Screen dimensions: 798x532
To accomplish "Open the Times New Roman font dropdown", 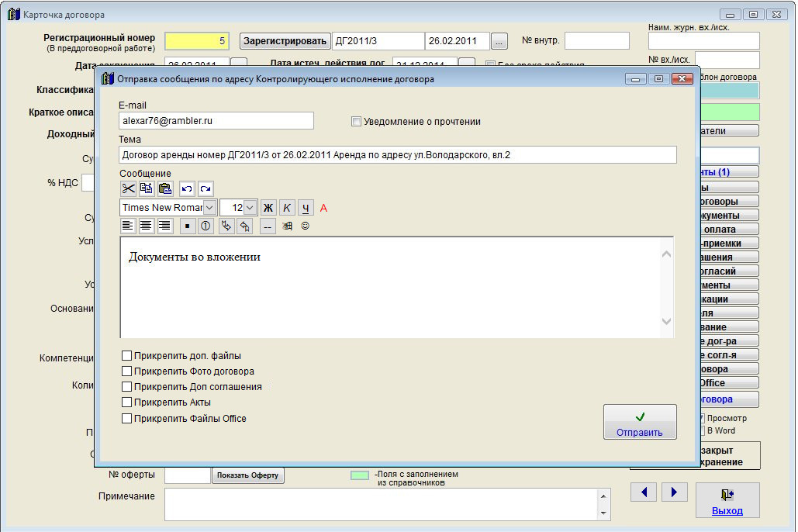I will pyautogui.click(x=210, y=207).
